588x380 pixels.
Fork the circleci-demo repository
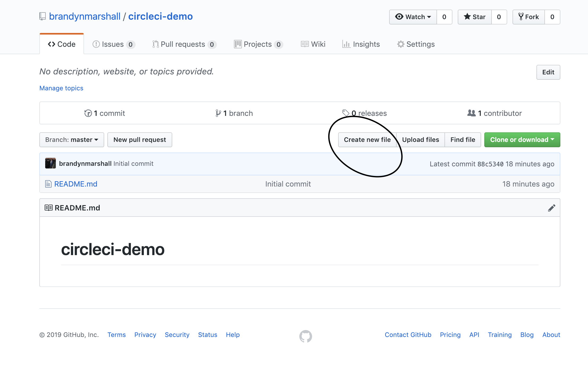529,17
